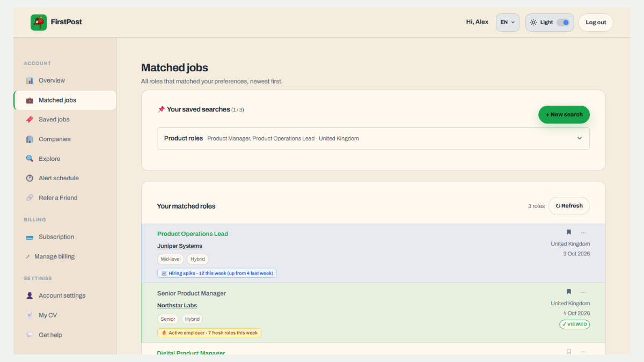The image size is (644, 362).
Task: Click the Alert schedule clock icon
Action: (x=30, y=178)
